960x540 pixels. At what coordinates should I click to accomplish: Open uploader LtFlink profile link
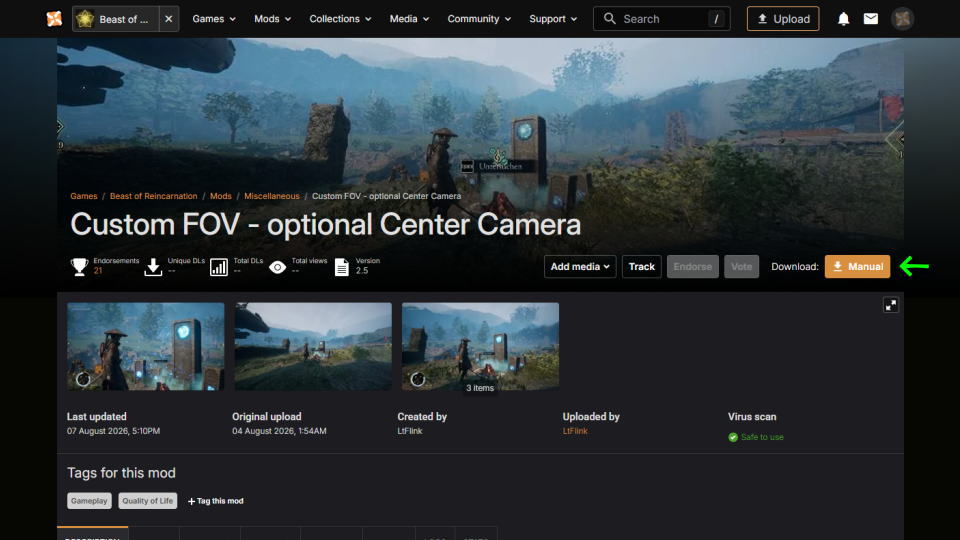tap(575, 431)
